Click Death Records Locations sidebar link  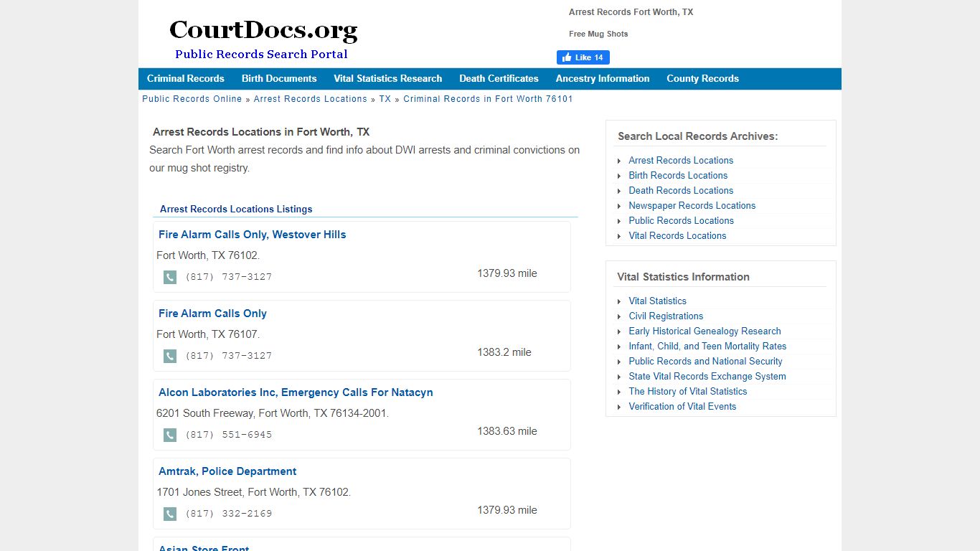[x=681, y=191]
